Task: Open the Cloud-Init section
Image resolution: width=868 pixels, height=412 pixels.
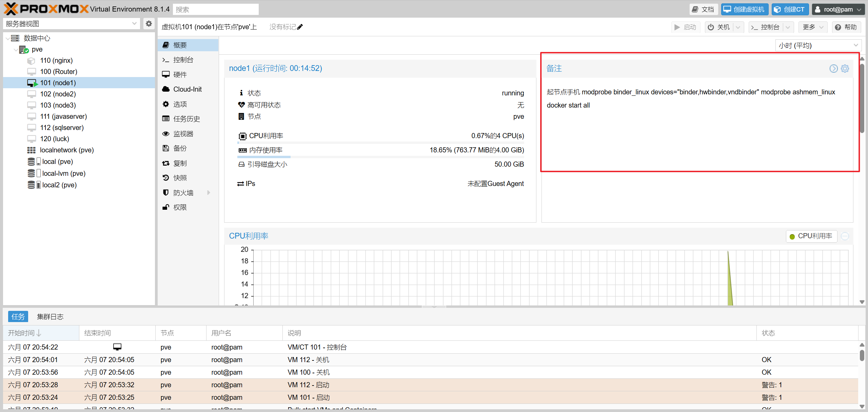Action: click(x=187, y=89)
